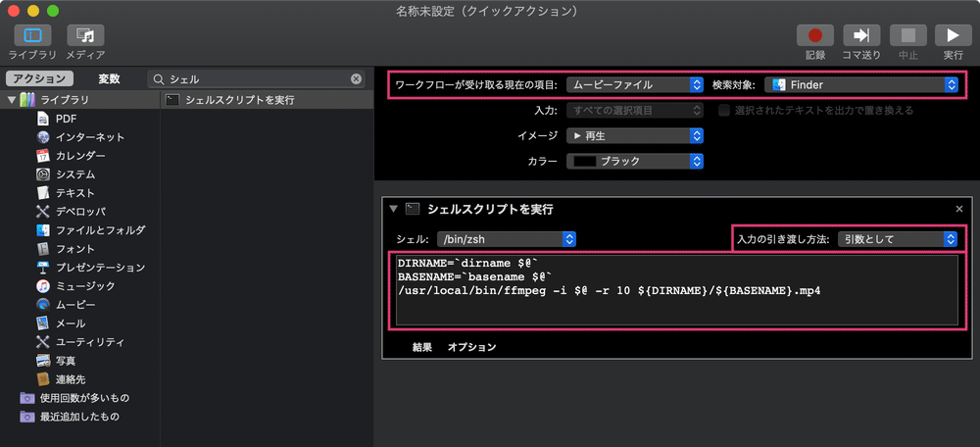Select the インターネット category icon
Screen dimensions: 980x447
42,137
